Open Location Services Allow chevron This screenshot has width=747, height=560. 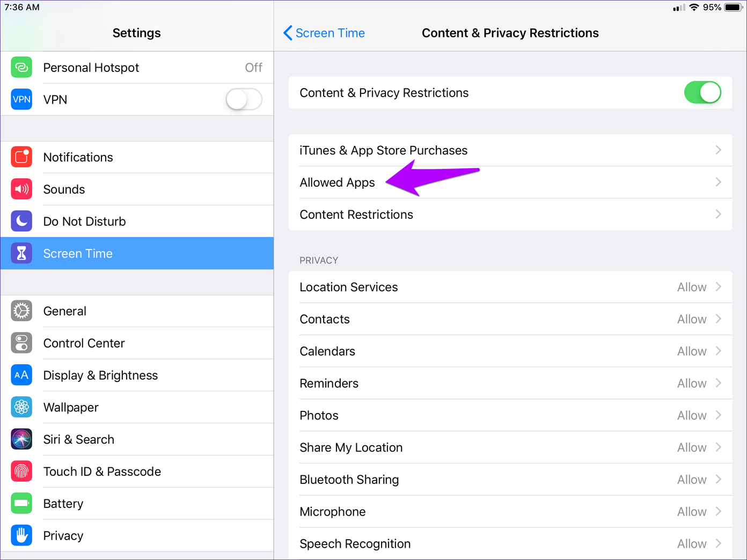point(718,287)
